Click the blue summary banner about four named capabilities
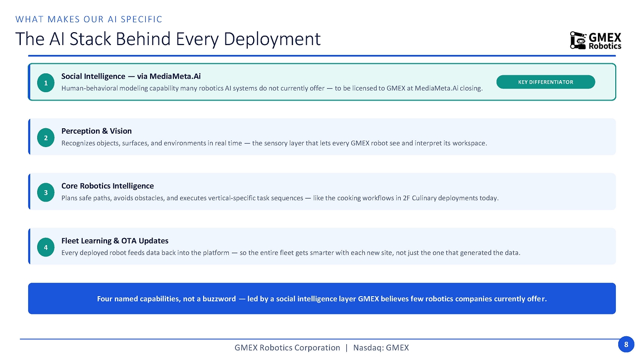The image size is (644, 362). click(x=322, y=299)
